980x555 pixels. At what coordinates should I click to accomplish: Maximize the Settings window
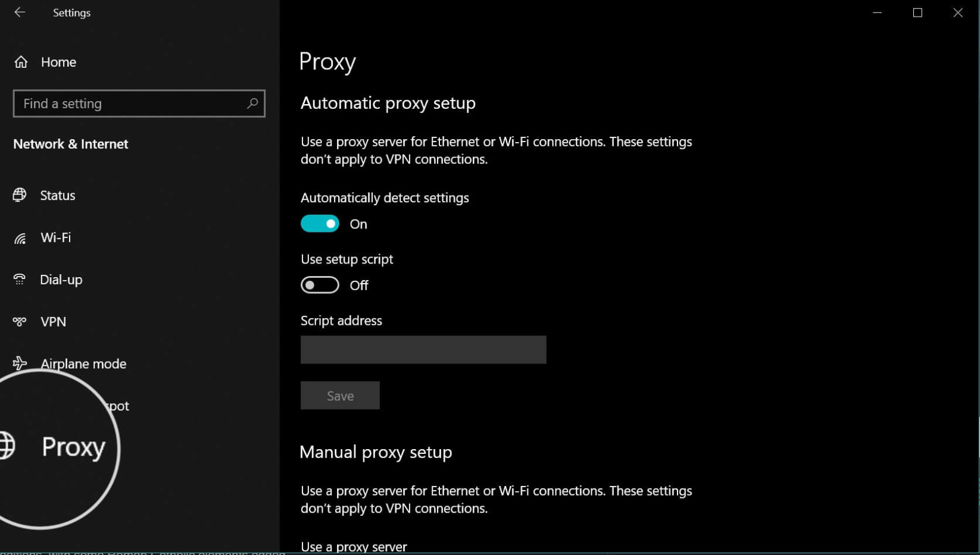[917, 12]
